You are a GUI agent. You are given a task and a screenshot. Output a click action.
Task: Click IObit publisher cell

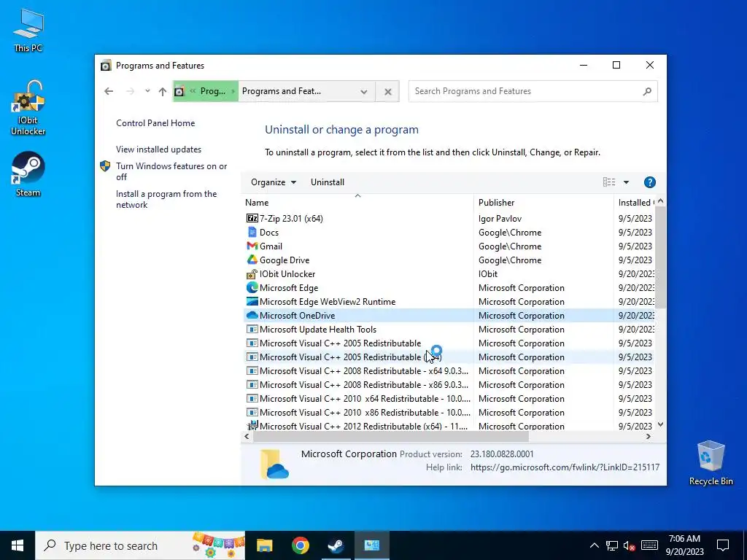point(488,274)
